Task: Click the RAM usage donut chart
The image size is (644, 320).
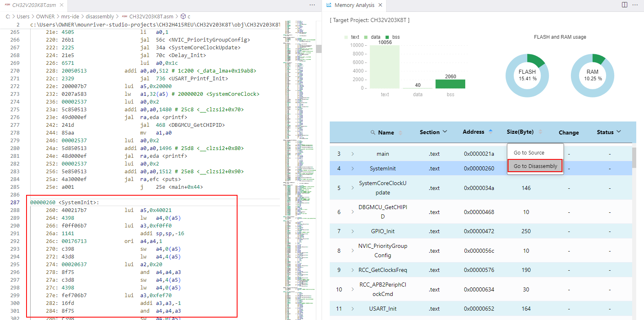Action: coord(593,75)
